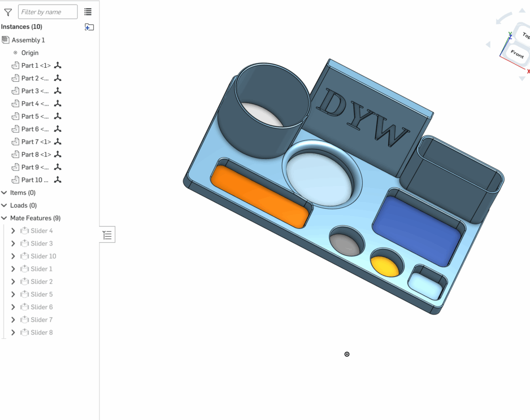Image resolution: width=530 pixels, height=420 pixels.
Task: Collapse the Items (0) section
Action: pos(4,193)
